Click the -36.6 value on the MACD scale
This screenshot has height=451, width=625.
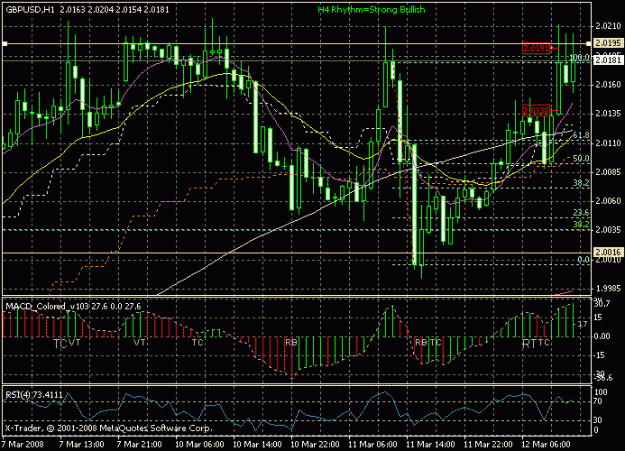[603, 378]
